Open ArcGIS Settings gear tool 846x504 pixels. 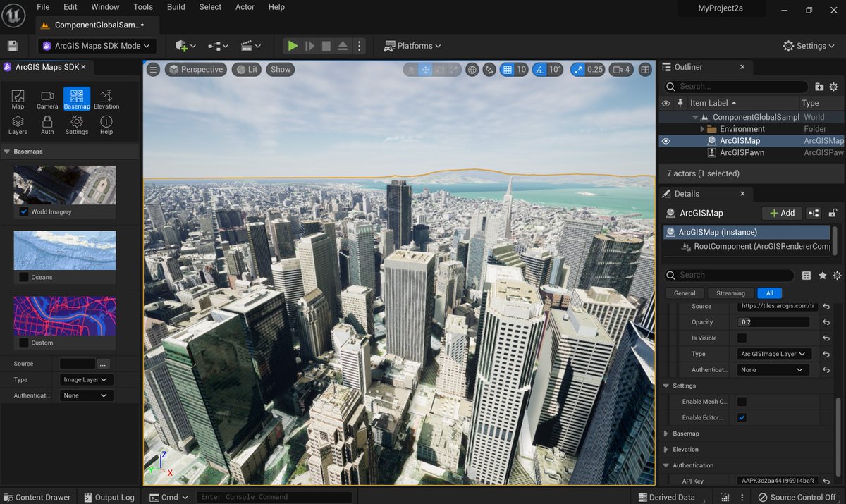pyautogui.click(x=77, y=125)
